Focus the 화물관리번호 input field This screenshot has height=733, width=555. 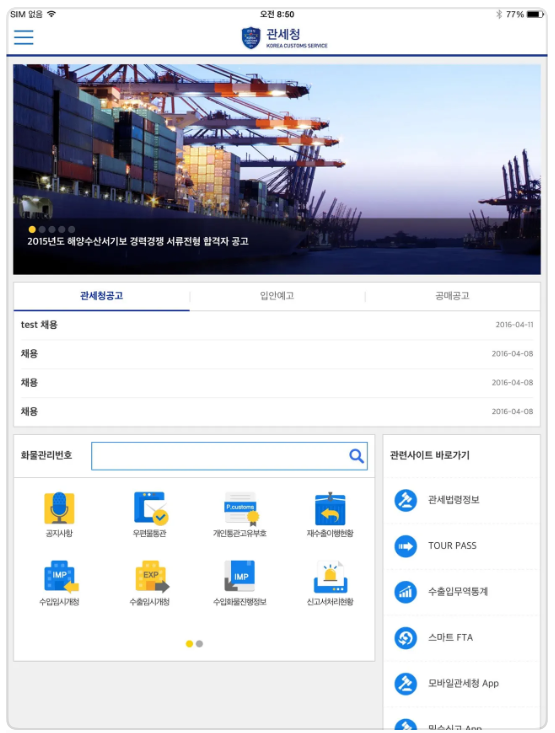(229, 456)
